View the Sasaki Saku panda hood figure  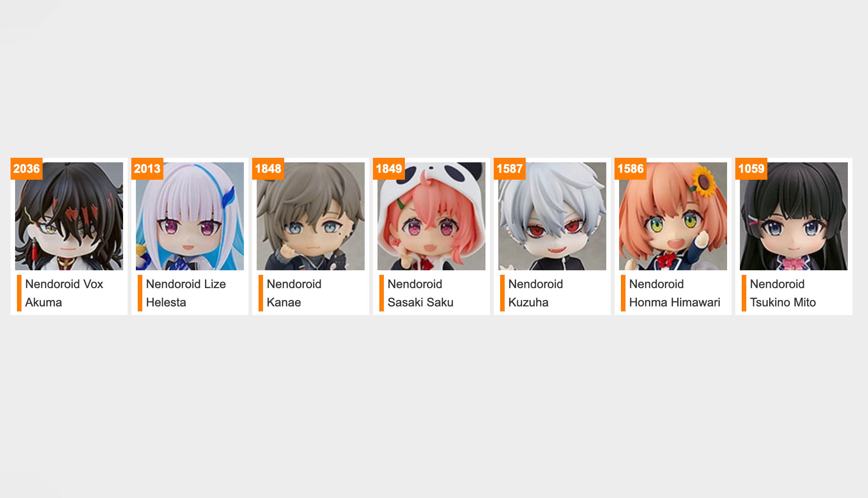431,216
